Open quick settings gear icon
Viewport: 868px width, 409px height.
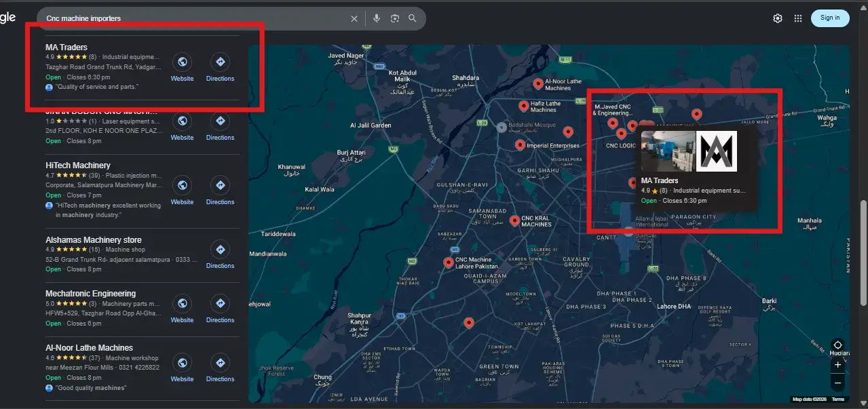click(778, 18)
